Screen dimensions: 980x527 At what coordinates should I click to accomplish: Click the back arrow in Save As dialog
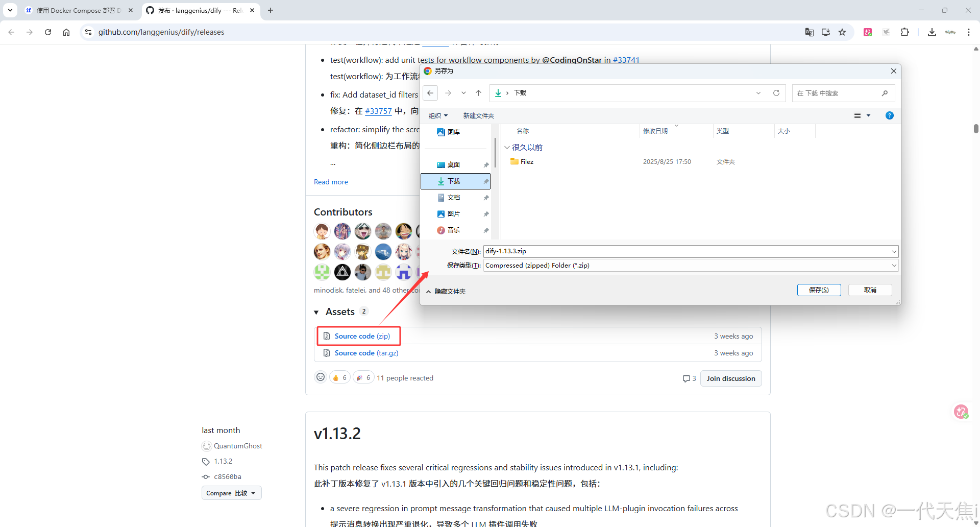pos(430,93)
